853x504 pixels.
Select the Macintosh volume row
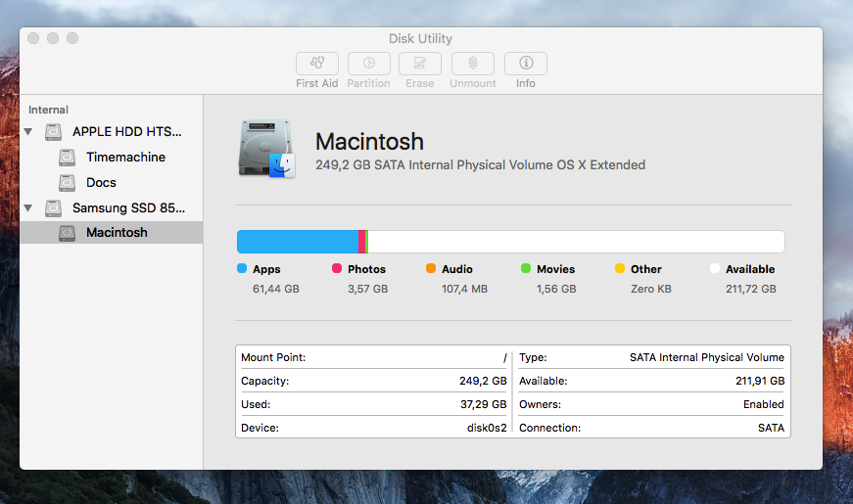(112, 233)
